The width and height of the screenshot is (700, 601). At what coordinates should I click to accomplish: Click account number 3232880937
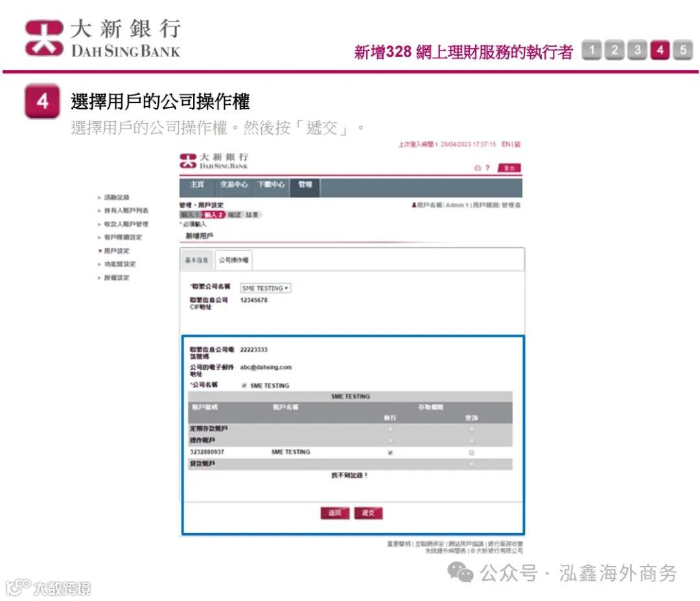207,453
